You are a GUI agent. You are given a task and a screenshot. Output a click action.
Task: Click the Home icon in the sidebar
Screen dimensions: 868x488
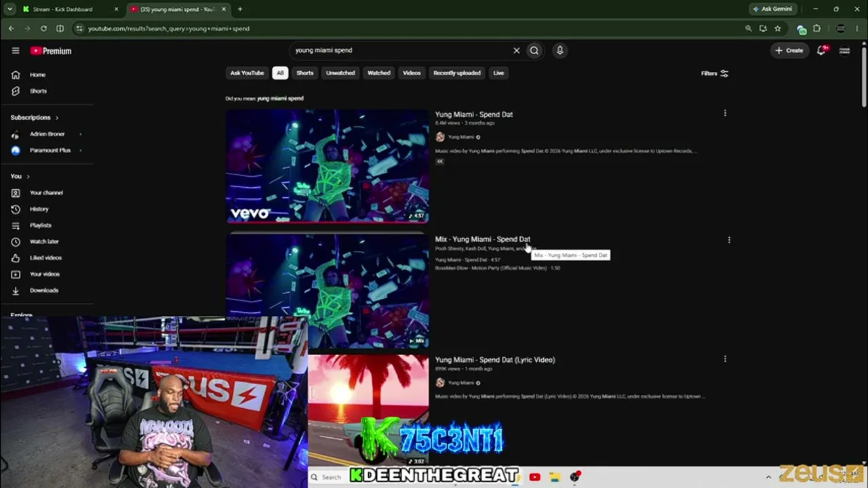pos(16,75)
